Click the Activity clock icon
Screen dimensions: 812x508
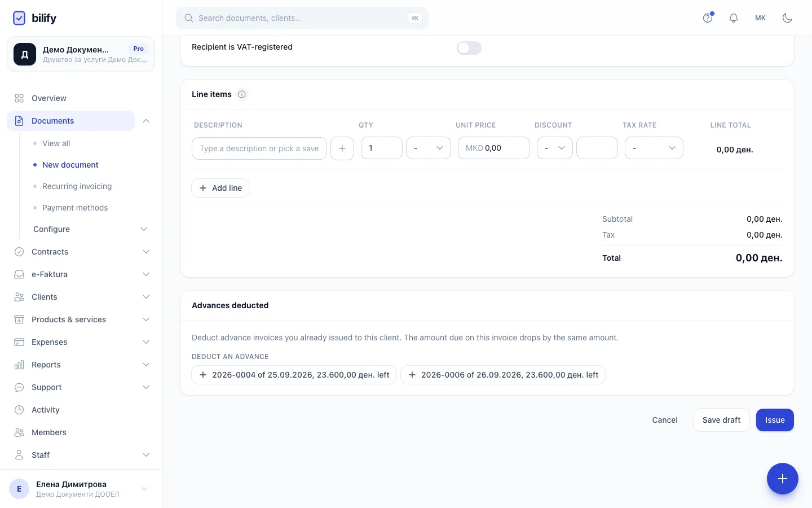coord(19,410)
